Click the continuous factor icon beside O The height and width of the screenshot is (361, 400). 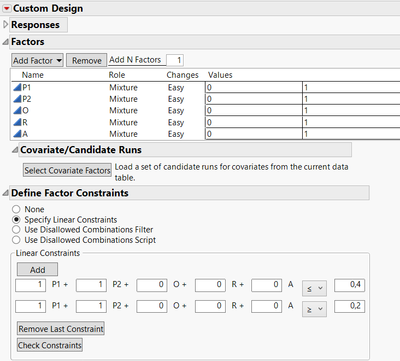17,111
